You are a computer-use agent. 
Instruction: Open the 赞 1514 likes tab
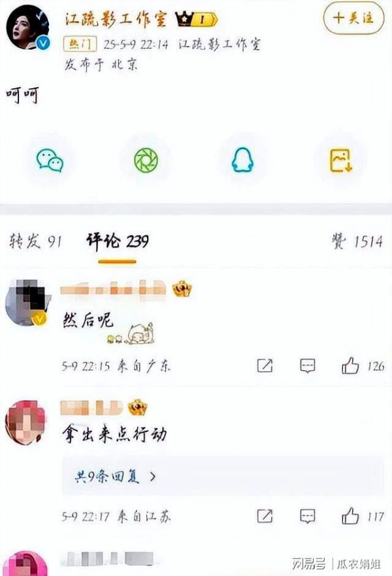[x=357, y=241]
